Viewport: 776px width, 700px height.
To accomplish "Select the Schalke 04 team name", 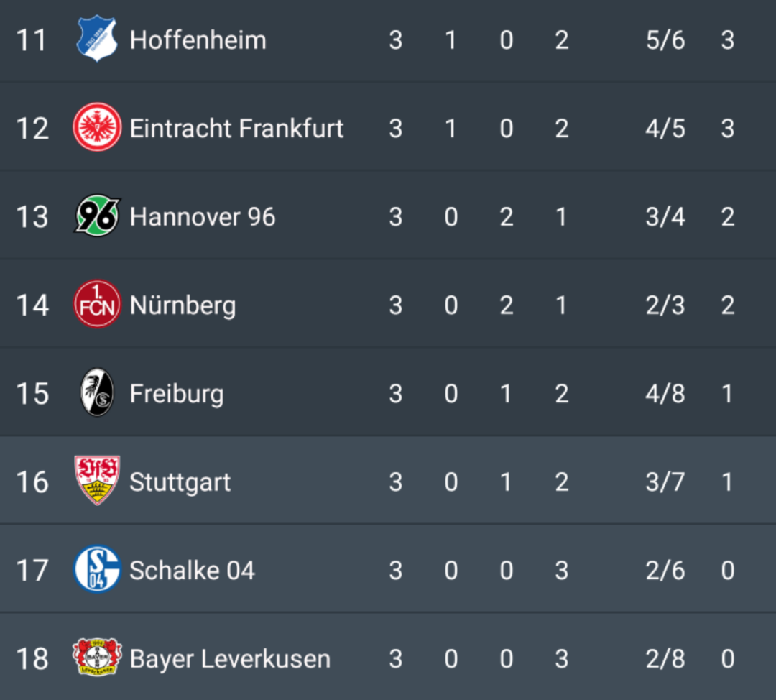I will (192, 571).
